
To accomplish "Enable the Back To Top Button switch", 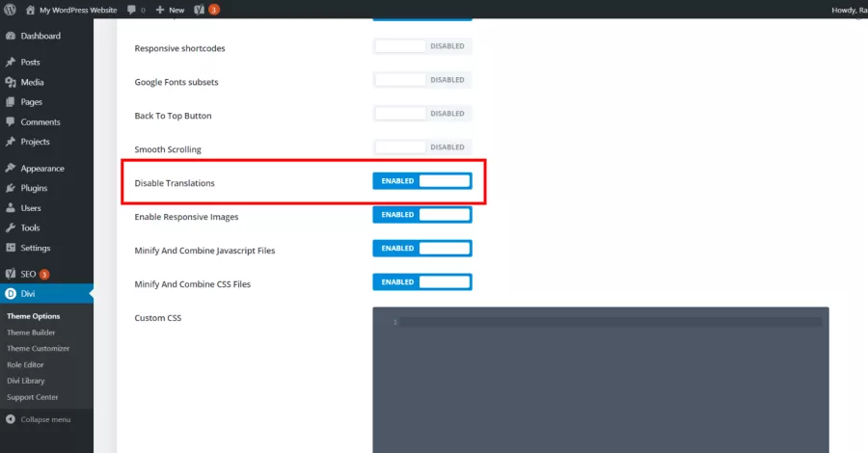I will pyautogui.click(x=422, y=114).
